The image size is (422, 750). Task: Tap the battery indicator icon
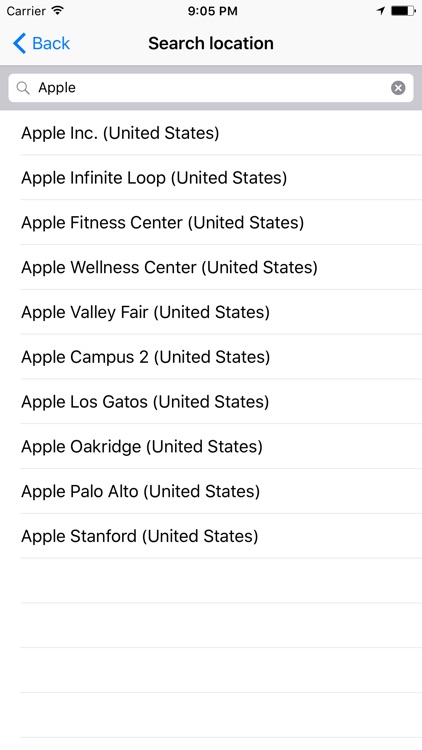coord(403,11)
